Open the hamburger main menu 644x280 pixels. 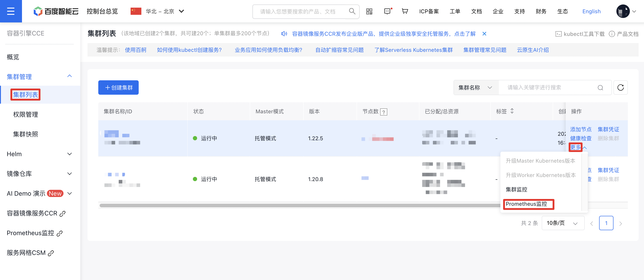point(11,11)
